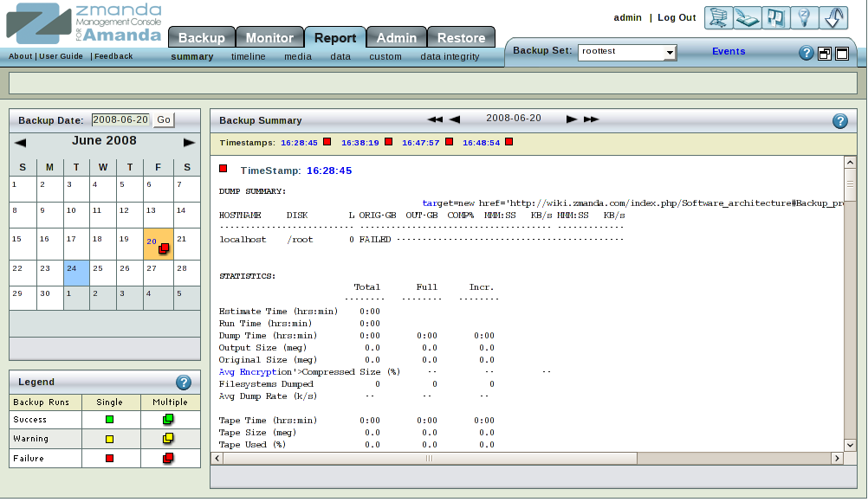
Task: Click red status square next to 16:47:57
Action: 449,142
